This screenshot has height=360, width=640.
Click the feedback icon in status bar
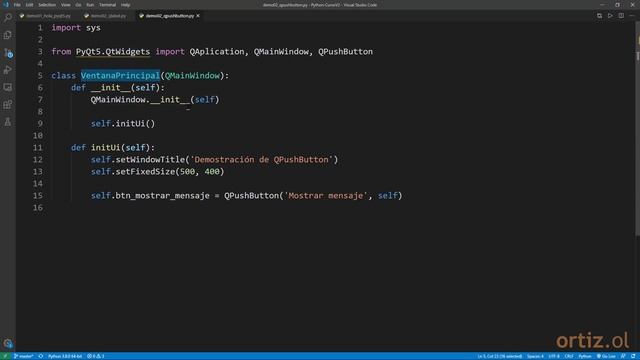click(623, 356)
